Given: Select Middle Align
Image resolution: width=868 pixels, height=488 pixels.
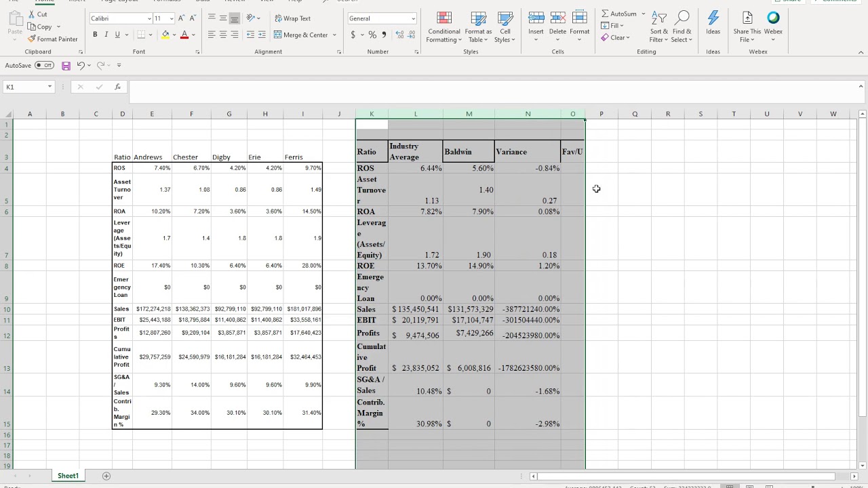Looking at the screenshot, I should [223, 18].
